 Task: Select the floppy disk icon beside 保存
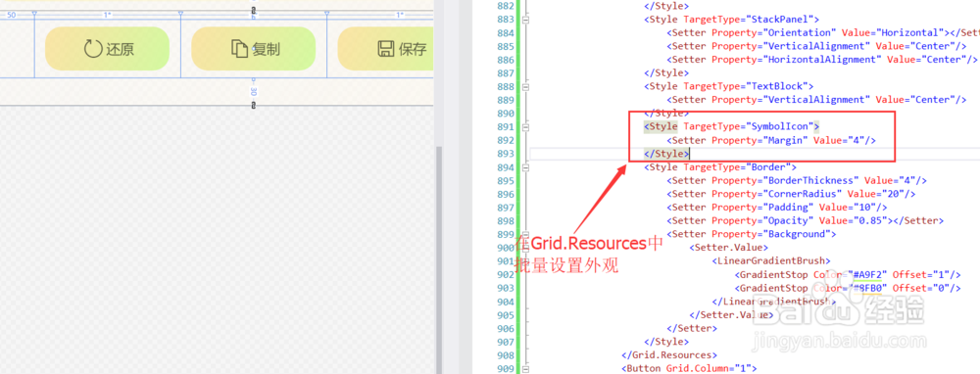(385, 49)
